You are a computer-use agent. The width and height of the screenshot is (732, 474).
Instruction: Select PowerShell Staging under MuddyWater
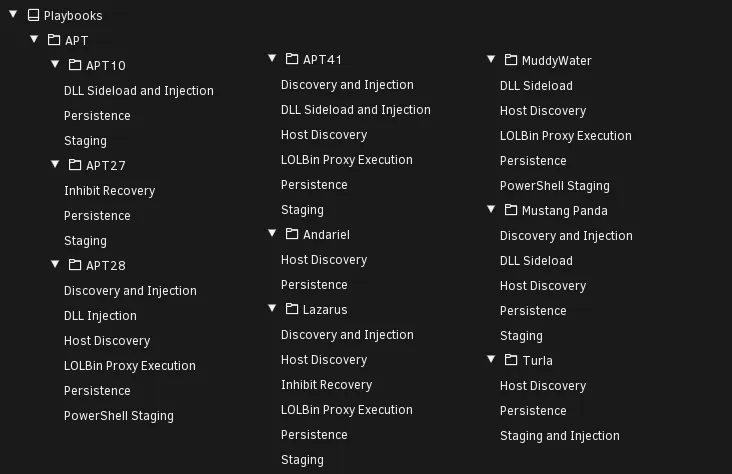click(x=555, y=186)
